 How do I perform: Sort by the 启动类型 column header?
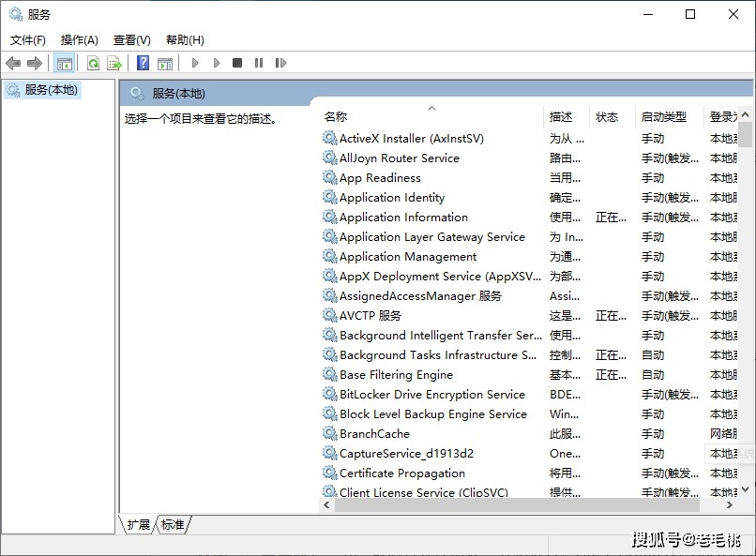[670, 116]
